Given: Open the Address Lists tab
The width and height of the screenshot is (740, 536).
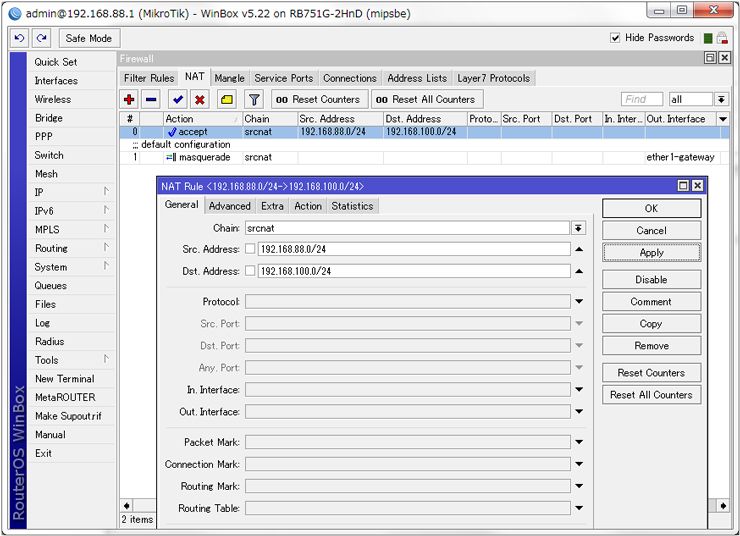Looking at the screenshot, I should 417,78.
